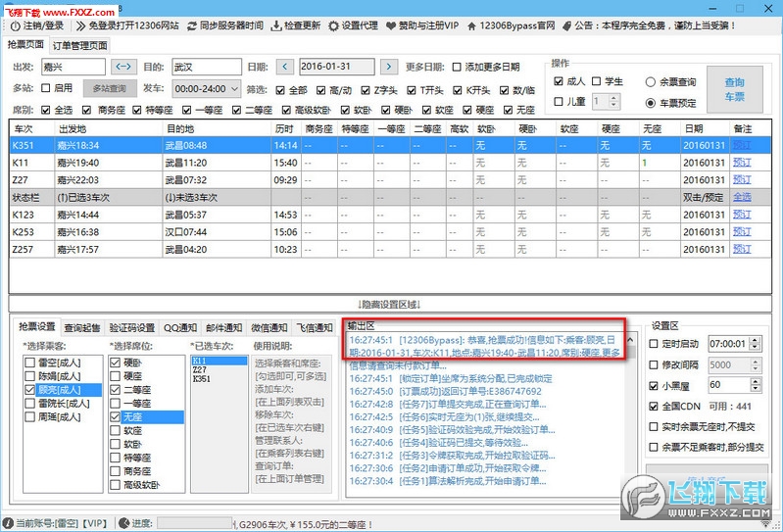The height and width of the screenshot is (532, 783).
Task: Click current account info icon in status bar
Action: point(8,523)
